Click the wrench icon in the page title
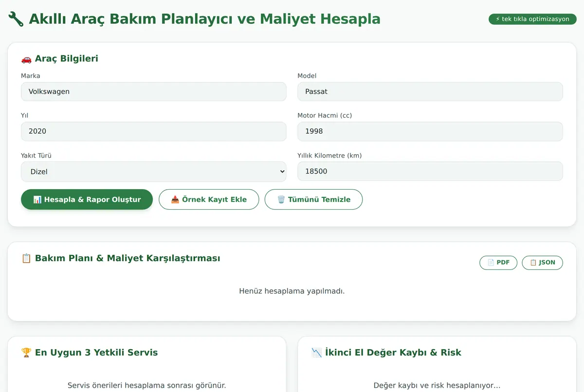The height and width of the screenshot is (392, 584). (16, 19)
